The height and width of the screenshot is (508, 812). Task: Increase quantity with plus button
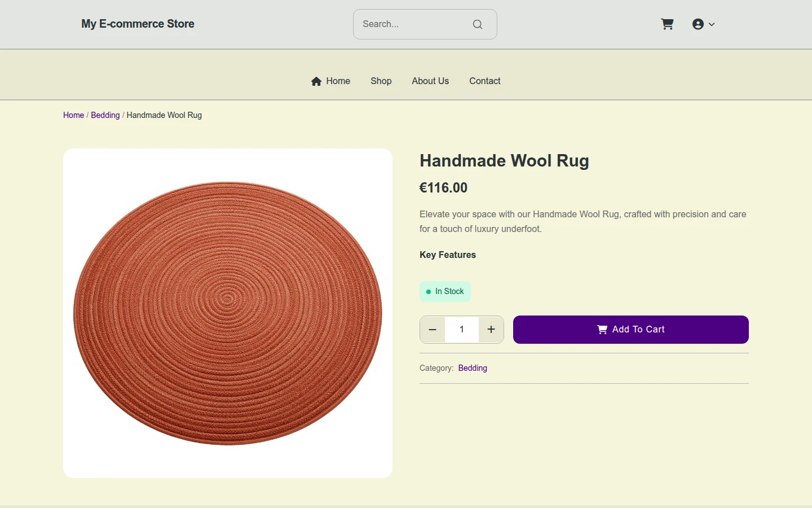click(491, 330)
